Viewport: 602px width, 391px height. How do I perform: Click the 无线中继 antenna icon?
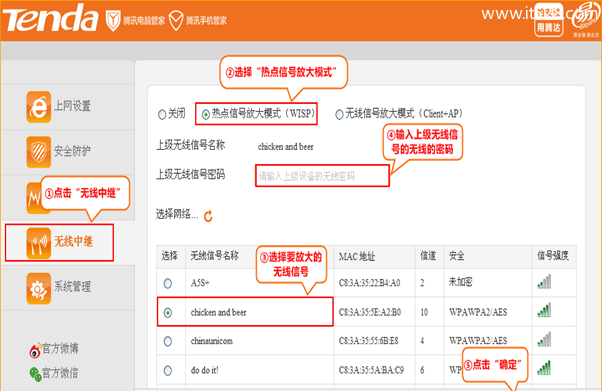(38, 243)
